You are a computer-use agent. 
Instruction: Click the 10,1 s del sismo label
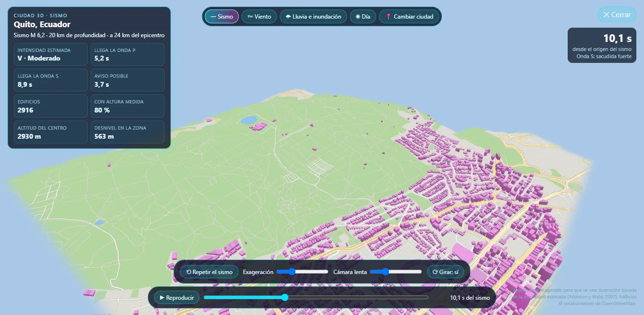(470, 298)
